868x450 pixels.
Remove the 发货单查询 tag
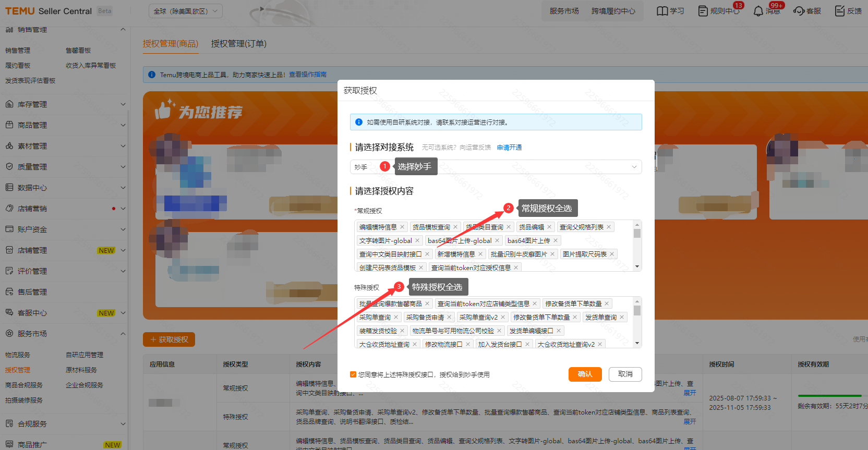[x=622, y=317]
